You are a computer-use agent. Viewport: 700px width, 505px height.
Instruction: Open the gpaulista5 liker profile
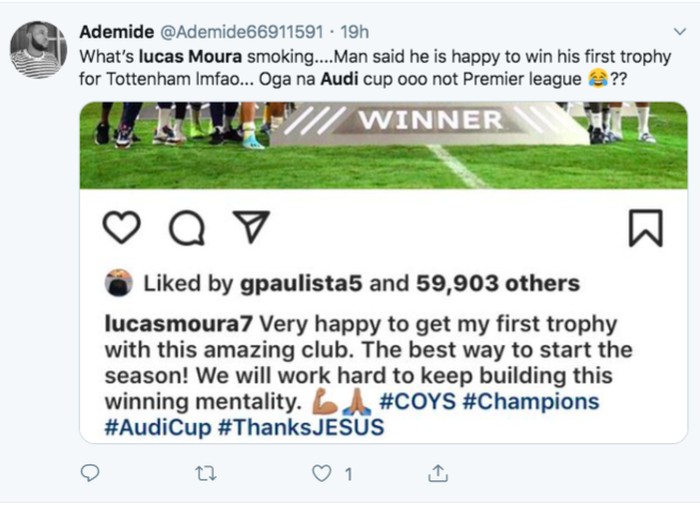[x=302, y=284]
